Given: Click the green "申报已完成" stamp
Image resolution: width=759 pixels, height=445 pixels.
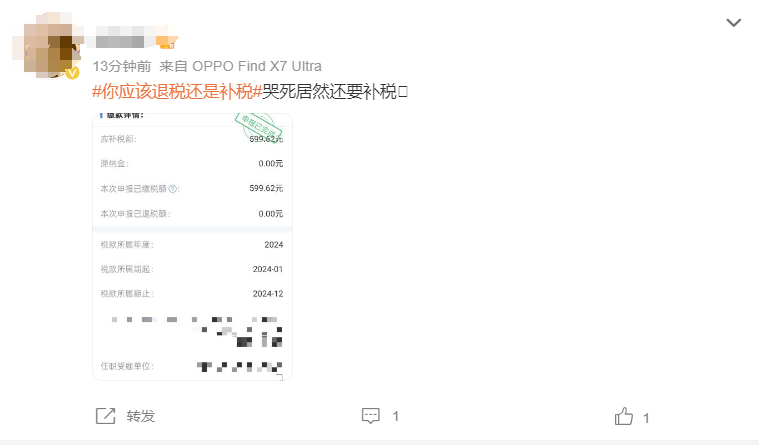Looking at the screenshot, I should click(258, 127).
